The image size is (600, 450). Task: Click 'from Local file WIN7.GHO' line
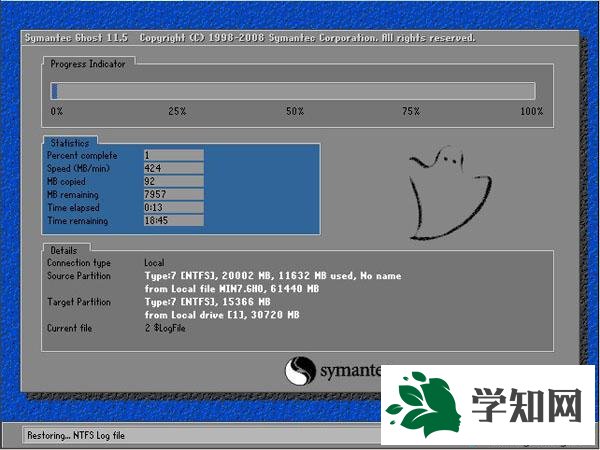[232, 289]
